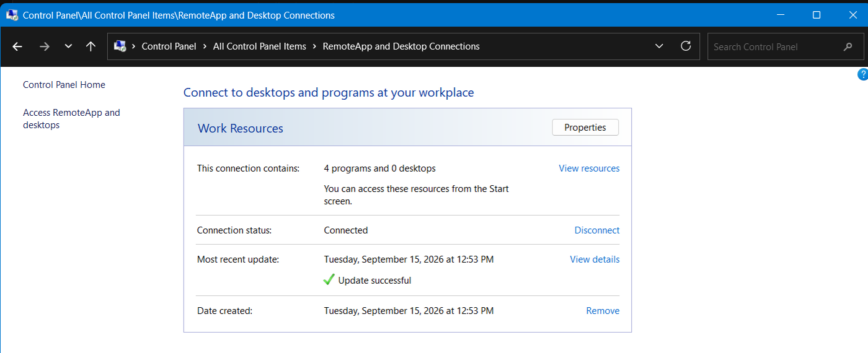This screenshot has height=353, width=868.
Task: Open the address bar history dropdown
Action: pos(659,46)
